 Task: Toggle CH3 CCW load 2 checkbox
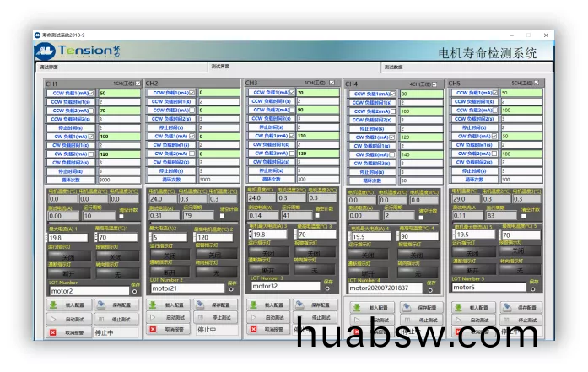(294, 110)
